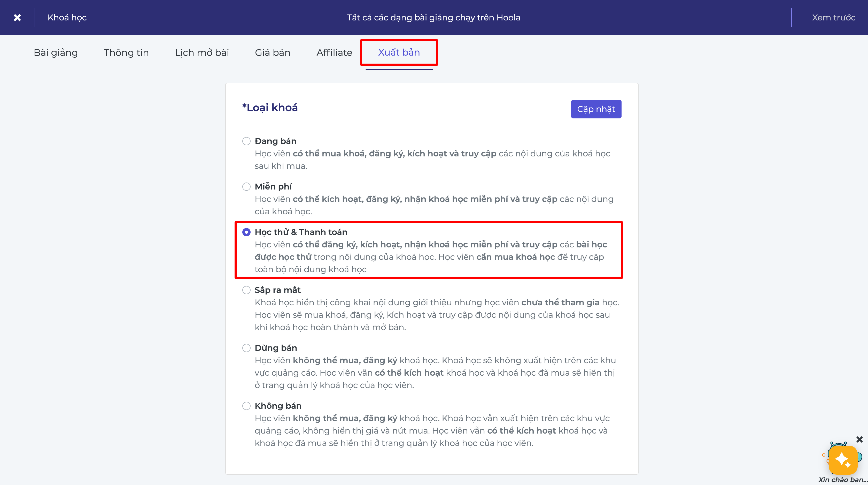Pick the Không bán radio option
This screenshot has width=868, height=485.
(246, 406)
